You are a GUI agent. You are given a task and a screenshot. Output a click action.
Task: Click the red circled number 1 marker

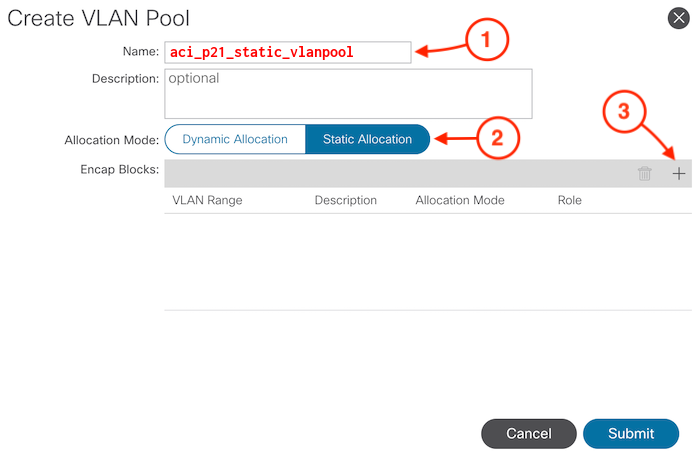(x=485, y=41)
